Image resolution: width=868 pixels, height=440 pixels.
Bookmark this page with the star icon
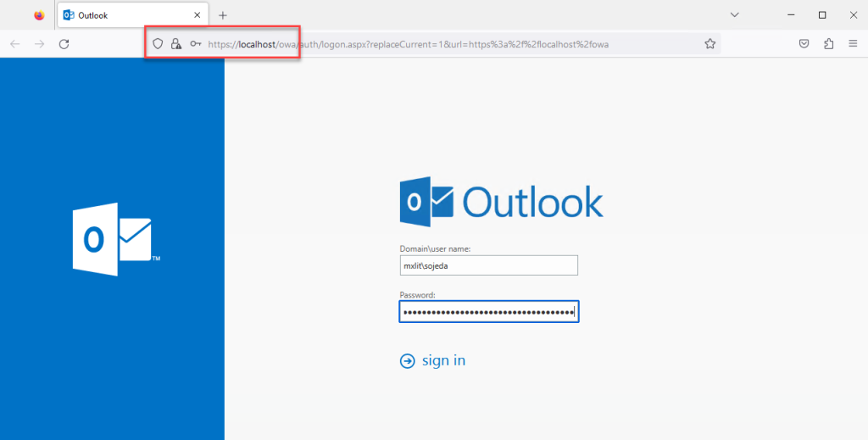(710, 44)
